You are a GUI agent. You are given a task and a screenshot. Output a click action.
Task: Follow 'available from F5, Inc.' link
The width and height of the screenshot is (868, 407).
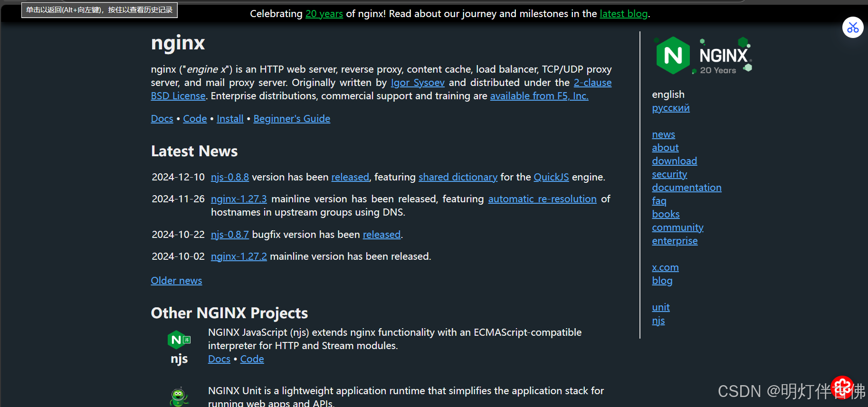tap(539, 96)
